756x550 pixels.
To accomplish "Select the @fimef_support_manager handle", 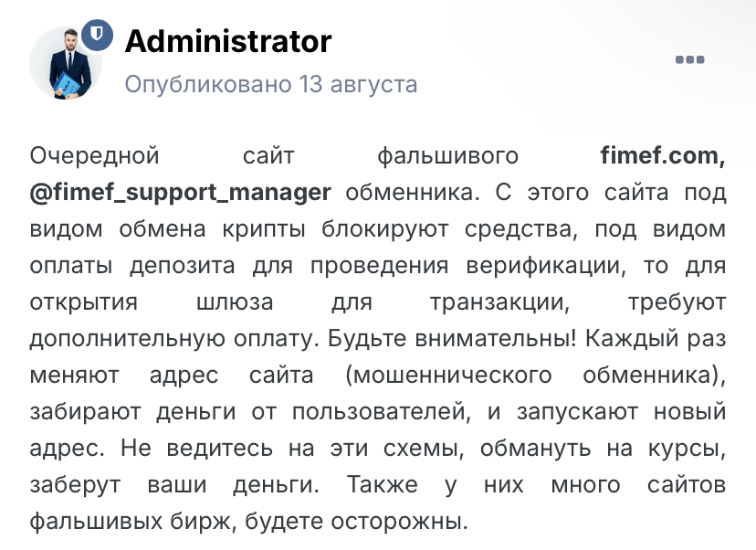I will click(180, 193).
